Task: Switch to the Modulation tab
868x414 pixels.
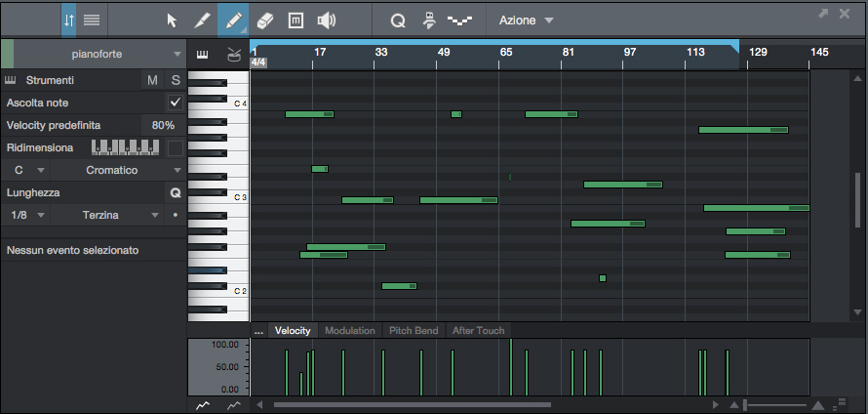Action: click(x=349, y=331)
